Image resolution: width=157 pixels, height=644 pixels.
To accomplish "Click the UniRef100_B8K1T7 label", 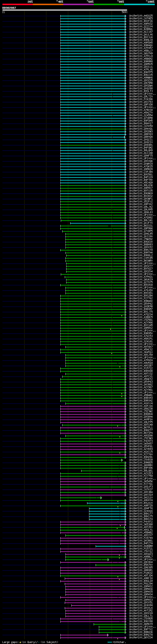I will [141, 514].
